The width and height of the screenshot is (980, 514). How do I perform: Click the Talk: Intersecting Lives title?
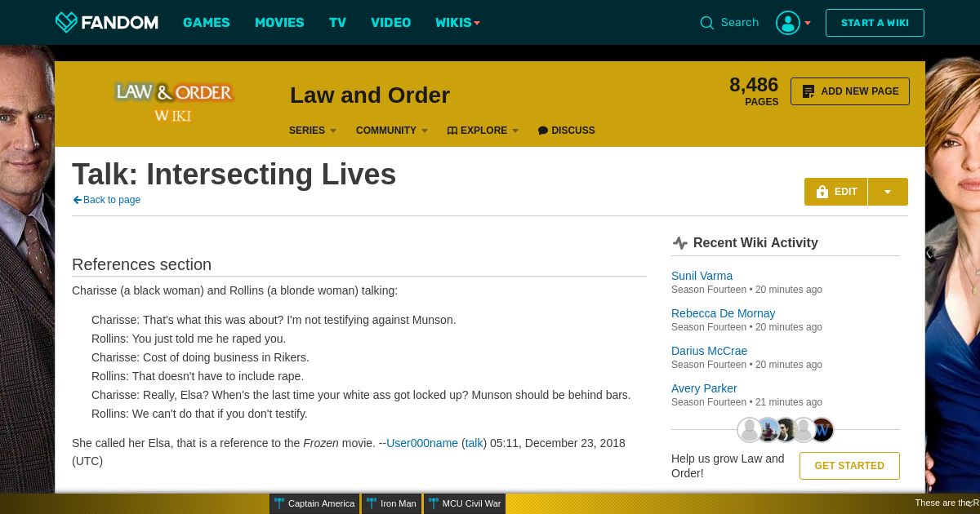(234, 175)
